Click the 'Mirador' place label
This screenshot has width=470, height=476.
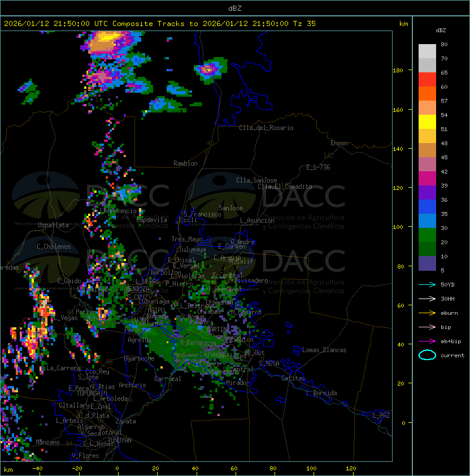[x=238, y=383]
